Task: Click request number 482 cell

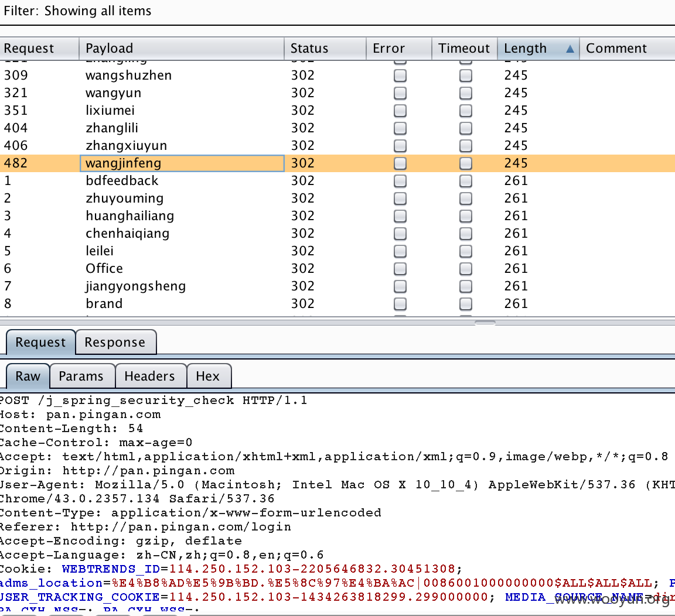Action: (40, 163)
